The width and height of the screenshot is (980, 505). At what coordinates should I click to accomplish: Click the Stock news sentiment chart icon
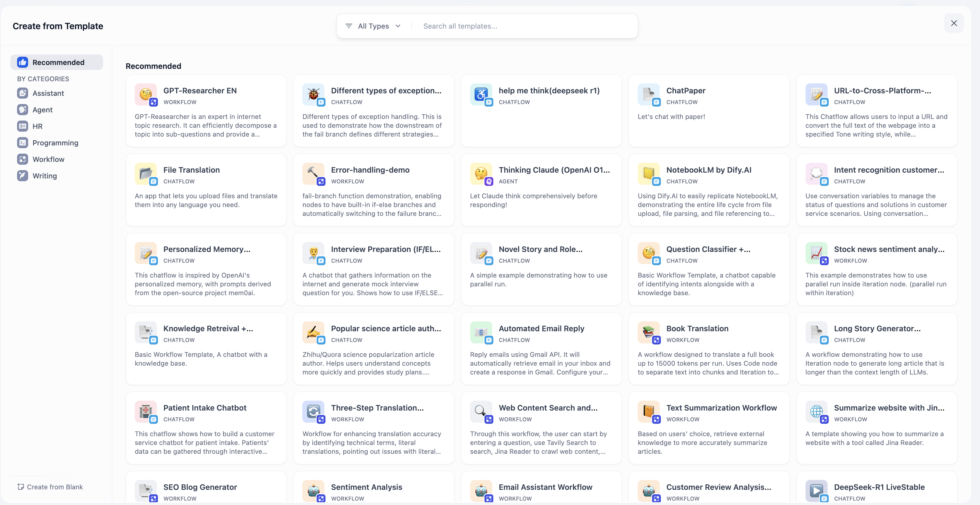[816, 253]
